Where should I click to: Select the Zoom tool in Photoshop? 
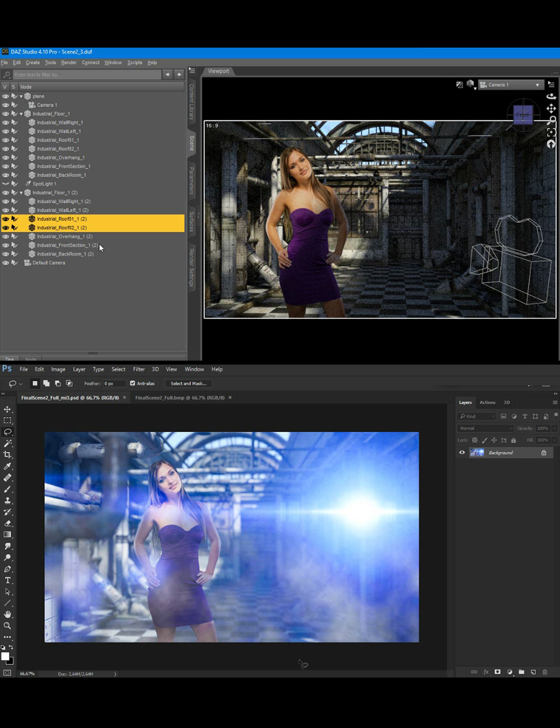tap(7, 626)
